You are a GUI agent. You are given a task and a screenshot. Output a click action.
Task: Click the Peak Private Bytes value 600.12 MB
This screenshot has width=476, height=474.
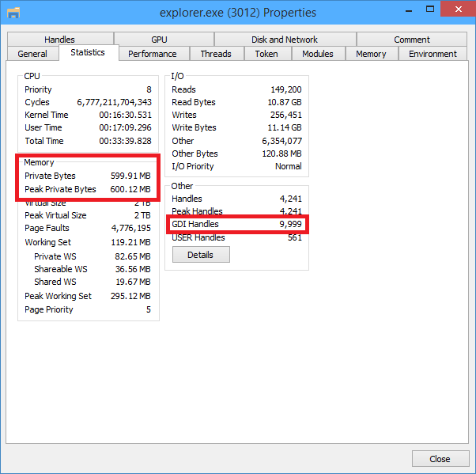click(130, 189)
